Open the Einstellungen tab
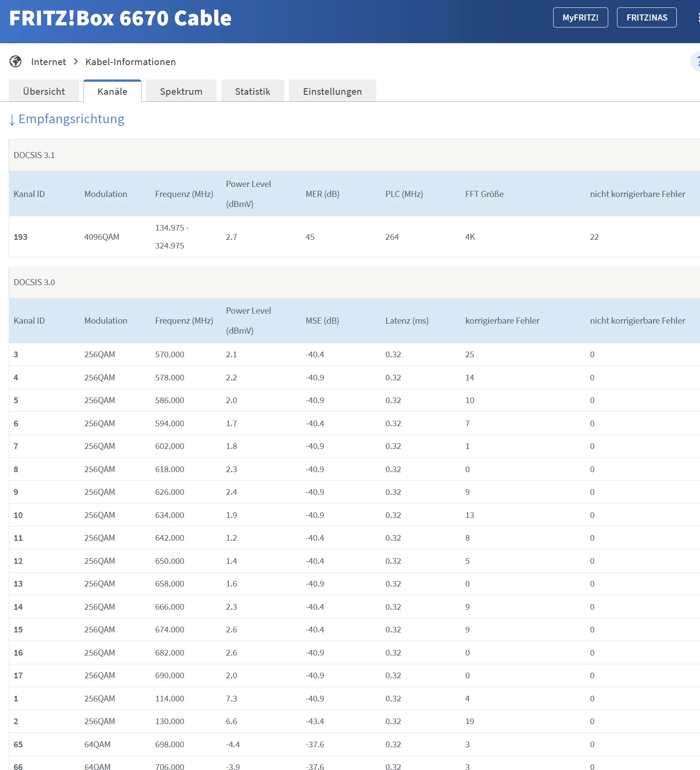This screenshot has width=700, height=770. [332, 91]
